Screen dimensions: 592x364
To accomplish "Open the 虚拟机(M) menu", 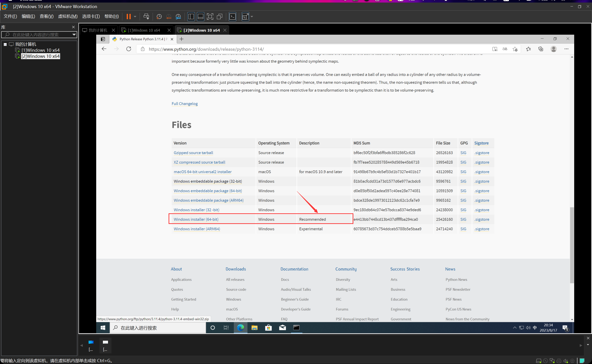I will pyautogui.click(x=68, y=16).
